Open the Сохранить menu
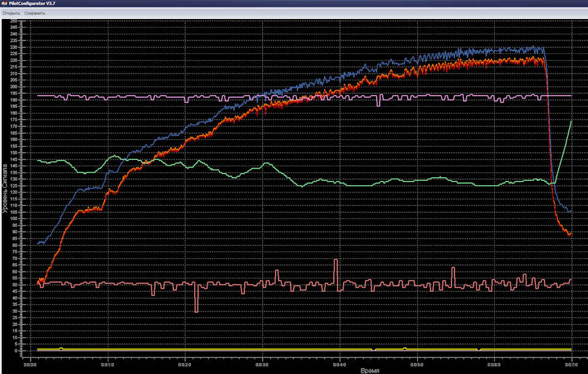This screenshot has height=374, width=588. click(35, 13)
